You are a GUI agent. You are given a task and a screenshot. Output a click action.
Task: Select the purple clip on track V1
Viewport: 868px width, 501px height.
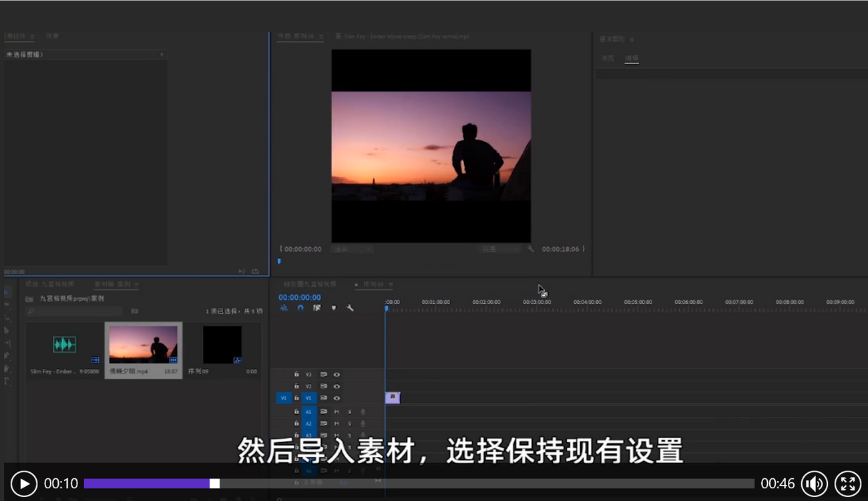393,397
